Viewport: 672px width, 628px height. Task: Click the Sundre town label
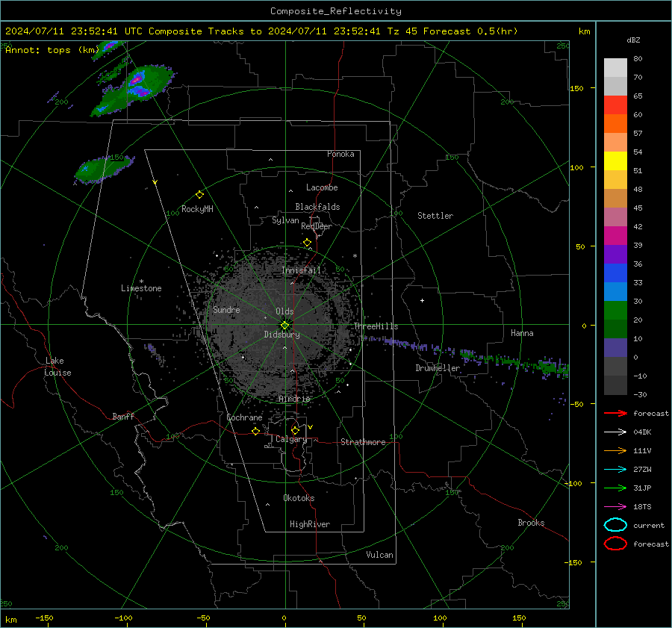226,309
